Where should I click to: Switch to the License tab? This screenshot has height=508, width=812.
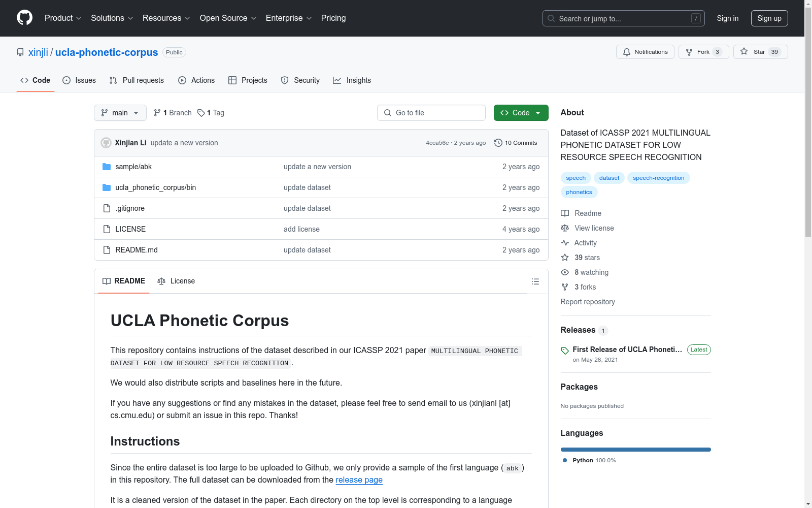pyautogui.click(x=176, y=281)
